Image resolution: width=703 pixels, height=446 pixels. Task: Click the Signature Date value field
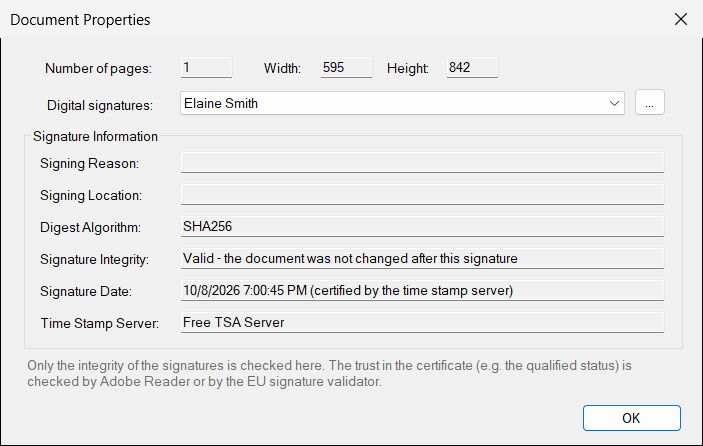point(422,290)
